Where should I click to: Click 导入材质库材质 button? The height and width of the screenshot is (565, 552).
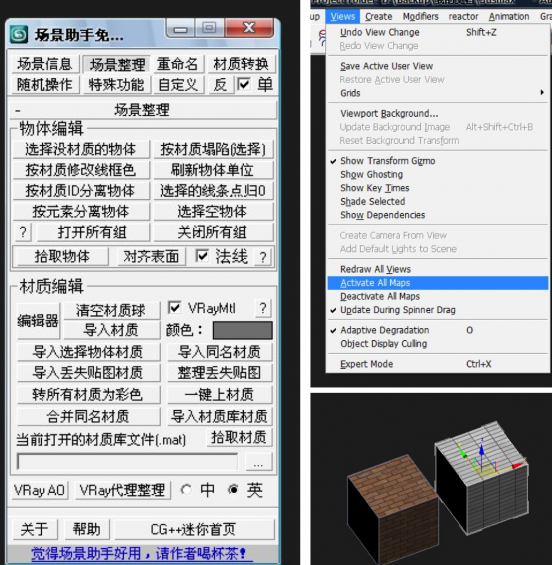[x=219, y=417]
